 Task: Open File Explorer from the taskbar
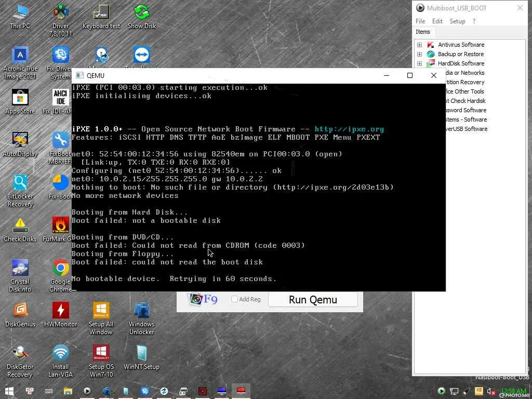click(x=68, y=391)
